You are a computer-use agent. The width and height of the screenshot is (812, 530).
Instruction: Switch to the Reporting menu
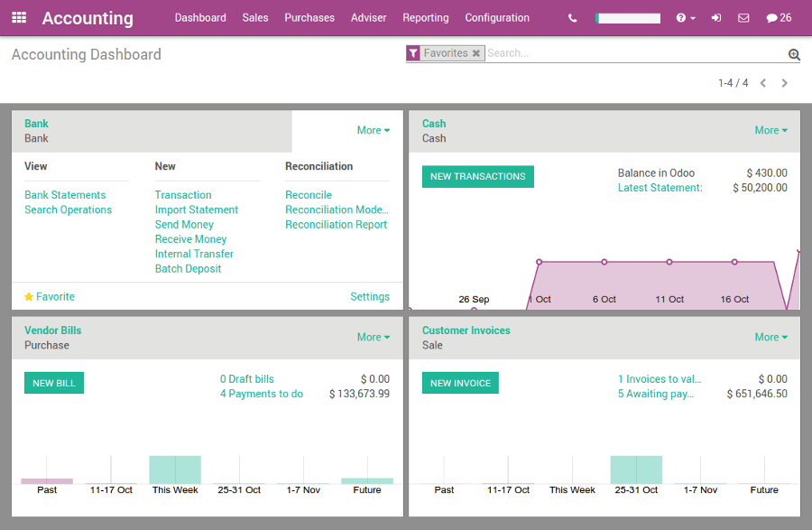pos(425,17)
